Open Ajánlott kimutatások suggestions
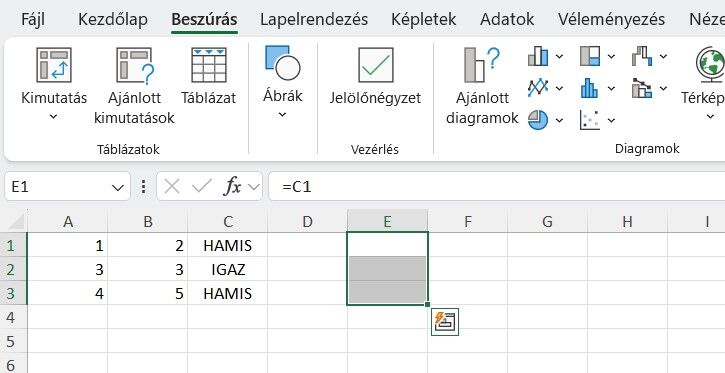Screen dimensions: 725x373 (134, 86)
